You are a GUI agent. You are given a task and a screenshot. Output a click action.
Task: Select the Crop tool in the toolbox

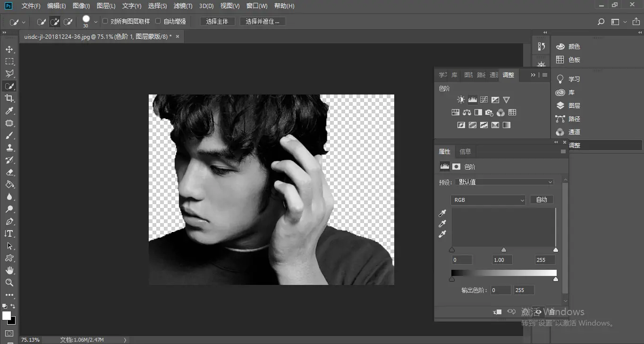(9, 98)
